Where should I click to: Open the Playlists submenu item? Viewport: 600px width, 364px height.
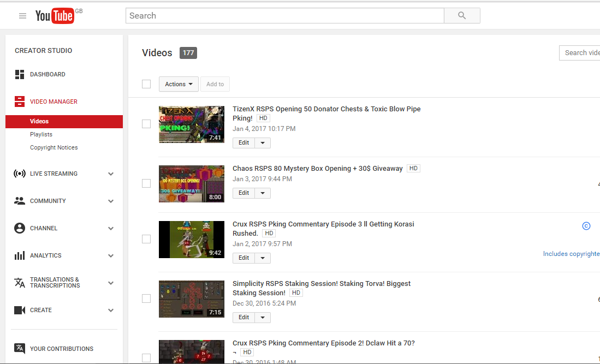[41, 134]
